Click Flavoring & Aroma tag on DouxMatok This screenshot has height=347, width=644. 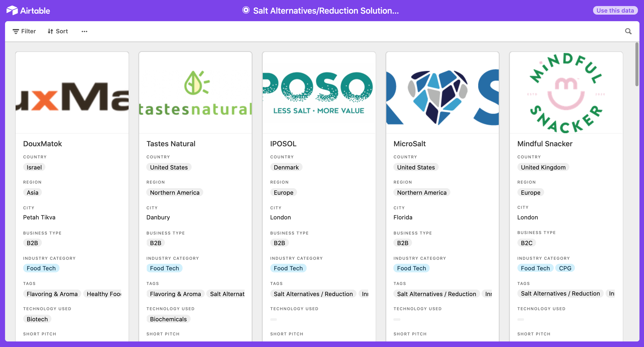(x=52, y=294)
